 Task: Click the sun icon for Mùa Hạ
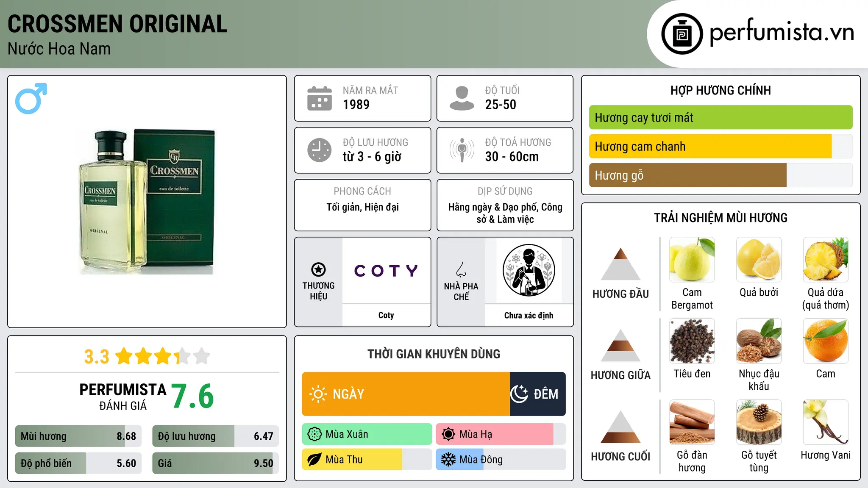coord(448,434)
